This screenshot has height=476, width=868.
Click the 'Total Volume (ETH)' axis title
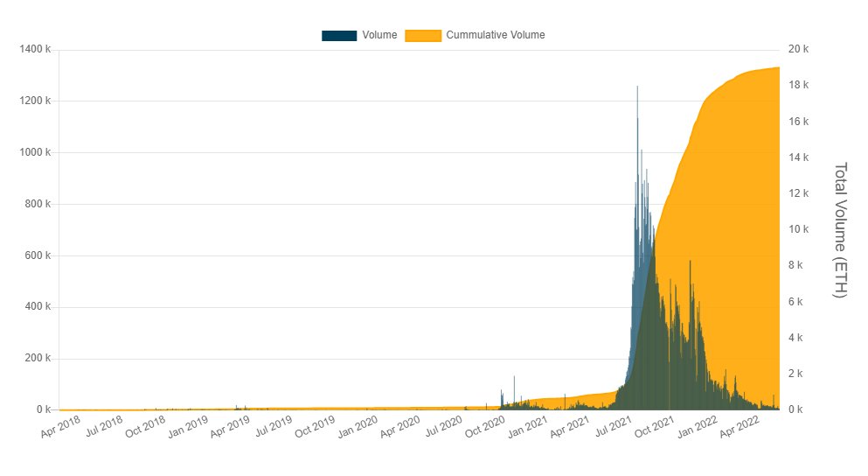(x=840, y=230)
